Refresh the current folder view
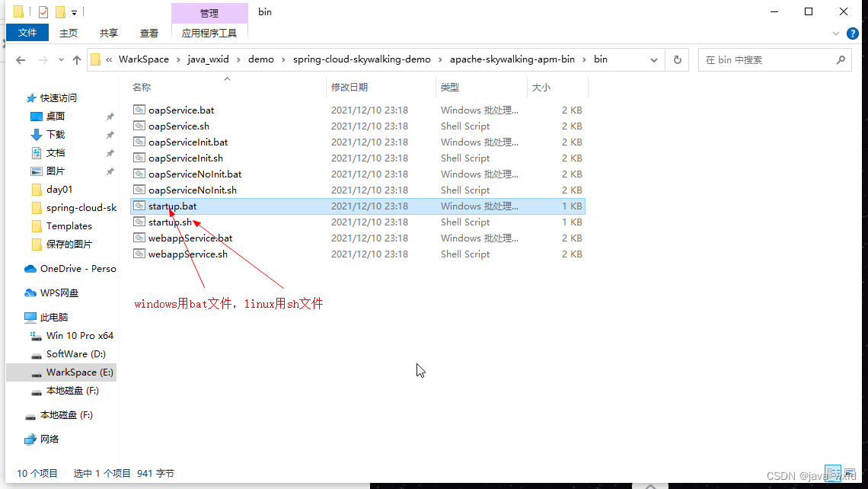 [677, 59]
